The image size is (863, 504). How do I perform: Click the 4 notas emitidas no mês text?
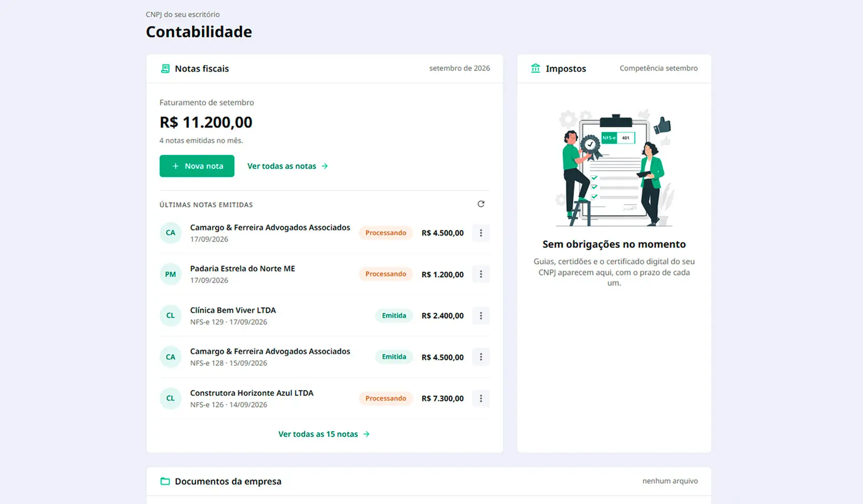tap(201, 141)
